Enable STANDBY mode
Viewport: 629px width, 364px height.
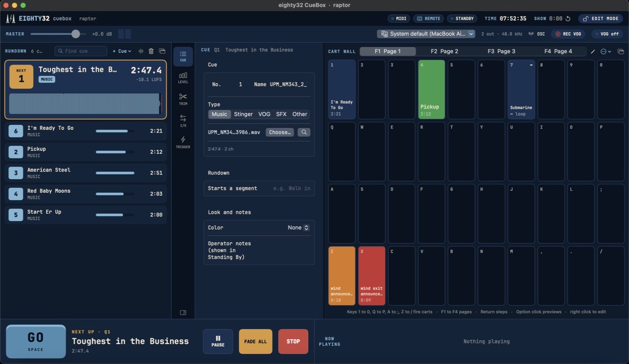pos(462,19)
